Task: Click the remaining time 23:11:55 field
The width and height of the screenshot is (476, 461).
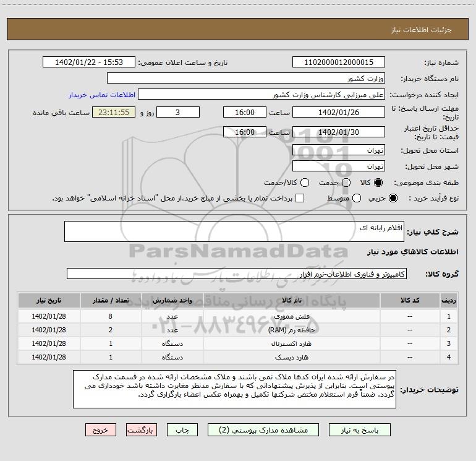Action: point(114,112)
